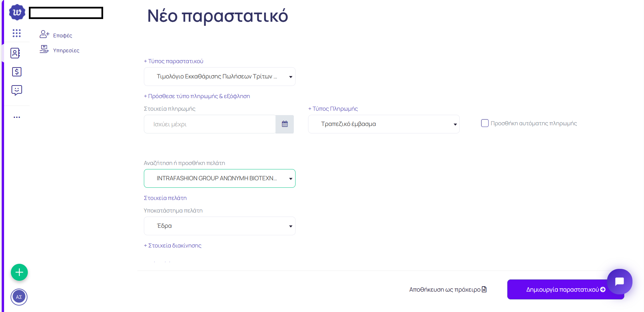The image size is (644, 312).
Task: Click the Νέο παραστατικό page heading
Action: (x=217, y=16)
